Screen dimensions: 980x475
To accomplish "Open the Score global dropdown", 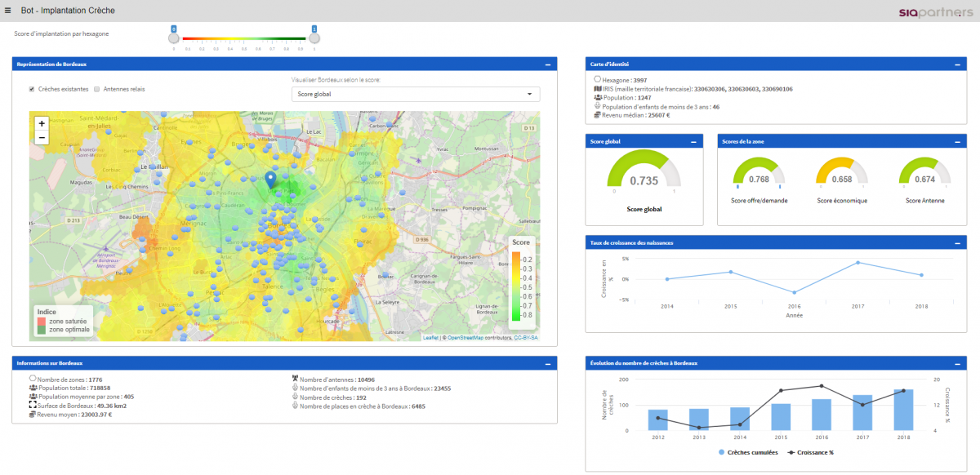I will tap(415, 94).
